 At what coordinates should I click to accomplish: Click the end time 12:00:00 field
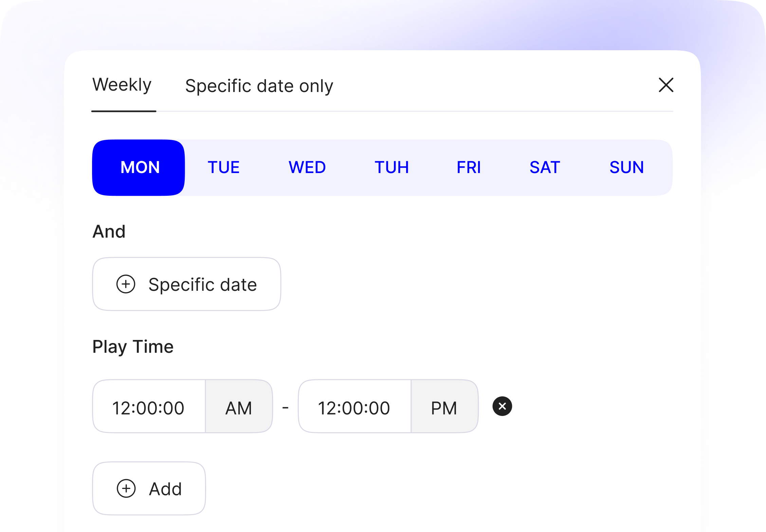click(354, 407)
